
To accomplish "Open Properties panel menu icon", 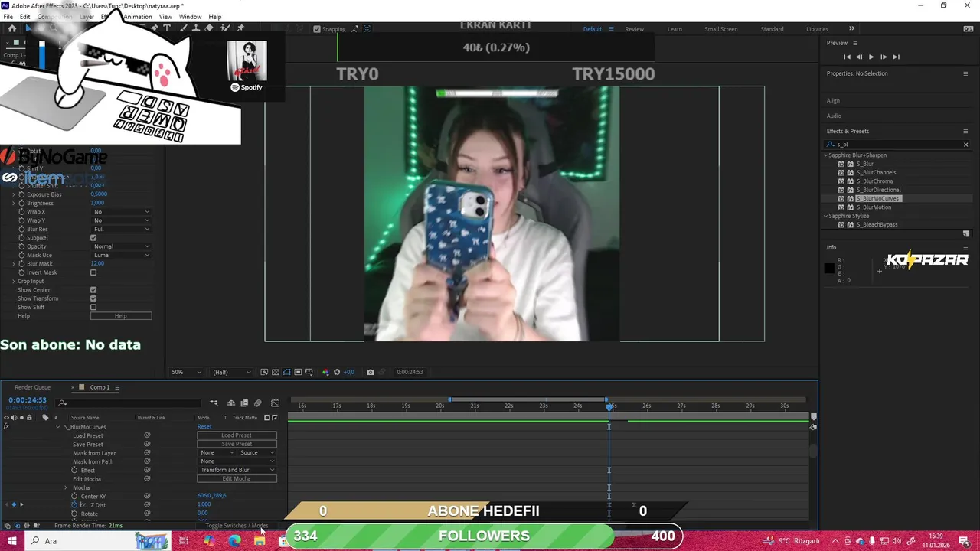I will coord(965,73).
